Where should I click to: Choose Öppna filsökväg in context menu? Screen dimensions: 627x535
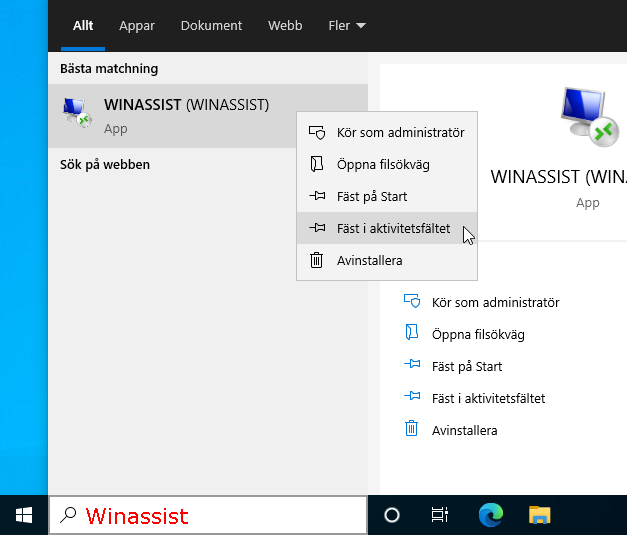(382, 164)
